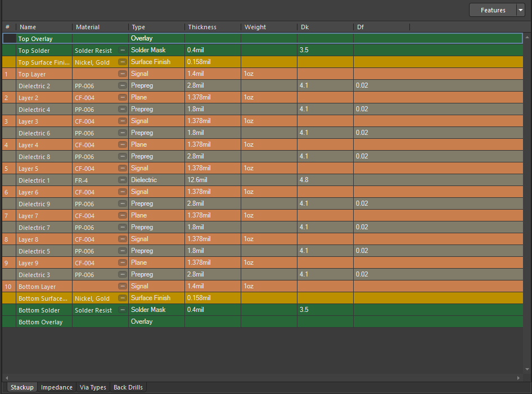Click the Material column header

pos(100,27)
